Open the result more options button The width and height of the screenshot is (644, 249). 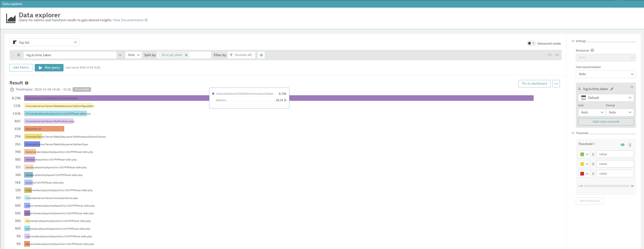coord(556,83)
